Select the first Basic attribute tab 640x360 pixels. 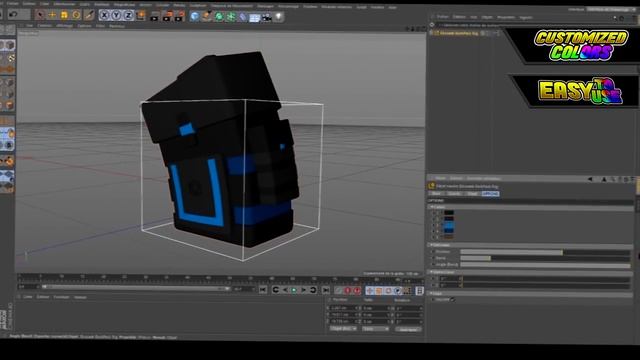tap(436, 193)
